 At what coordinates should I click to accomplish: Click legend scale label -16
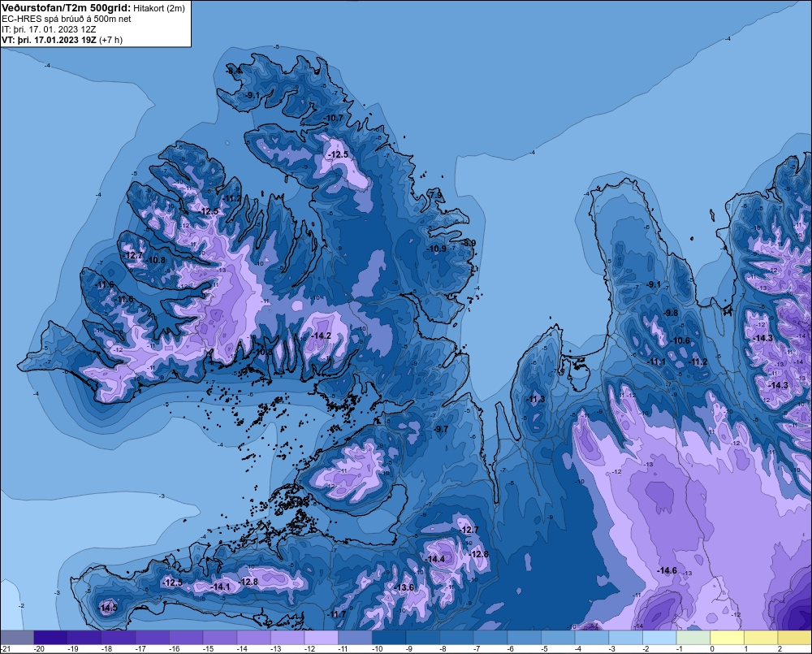point(174,649)
